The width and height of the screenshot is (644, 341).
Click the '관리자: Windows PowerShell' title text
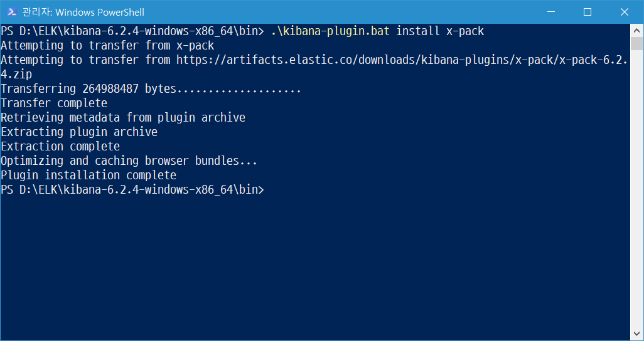click(83, 12)
